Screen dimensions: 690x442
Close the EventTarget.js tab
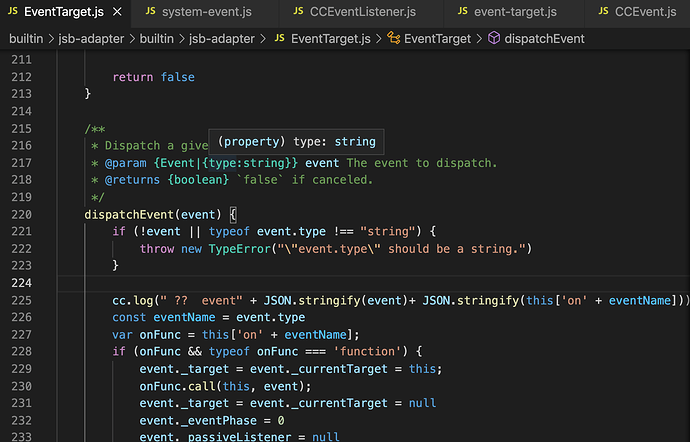click(115, 12)
